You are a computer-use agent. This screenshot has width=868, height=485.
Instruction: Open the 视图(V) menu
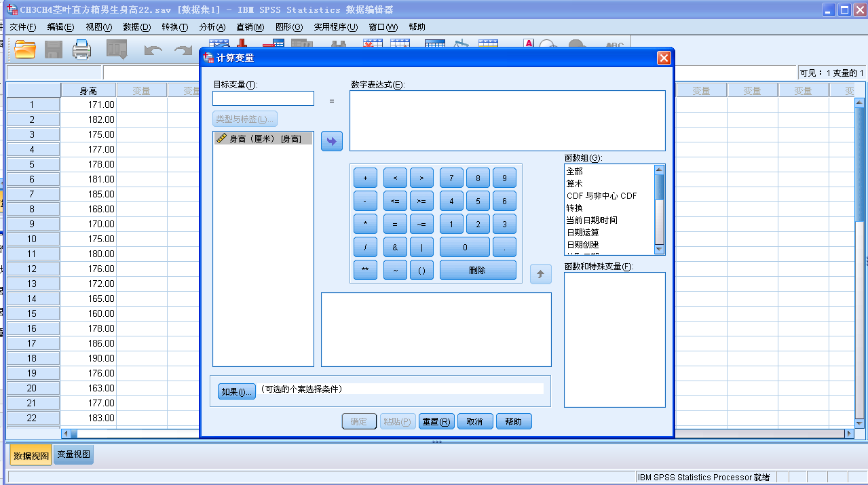(x=99, y=27)
